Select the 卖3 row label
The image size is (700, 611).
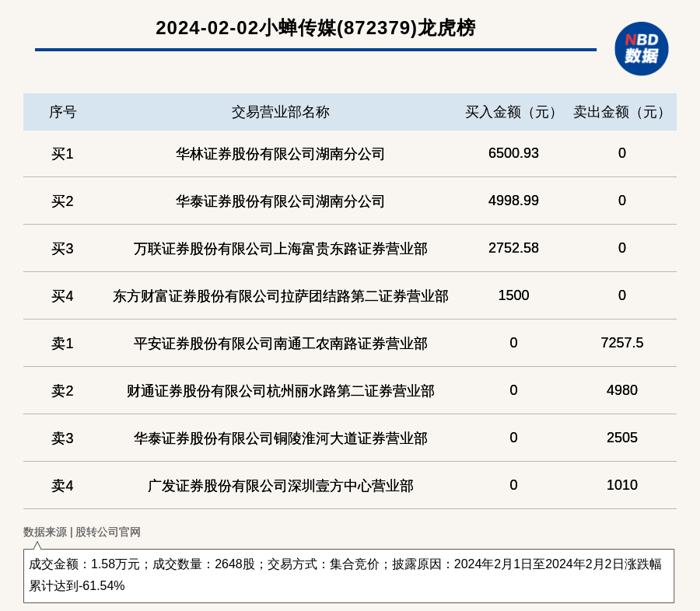[62, 438]
